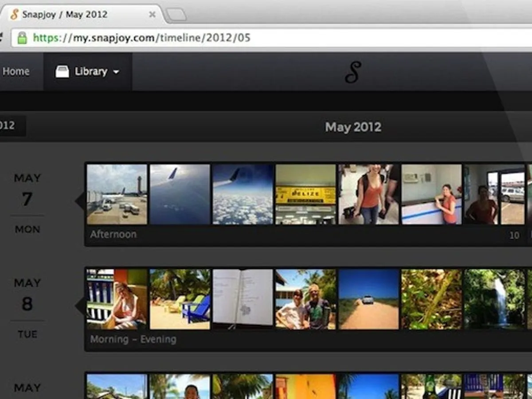The image size is (532, 399).
Task: Click the green SSL padlock icon
Action: (x=22, y=38)
